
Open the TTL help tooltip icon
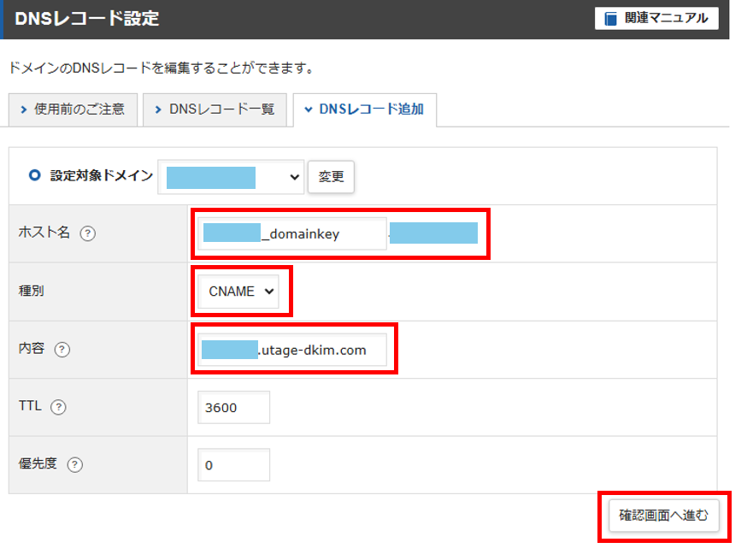pyautogui.click(x=58, y=407)
